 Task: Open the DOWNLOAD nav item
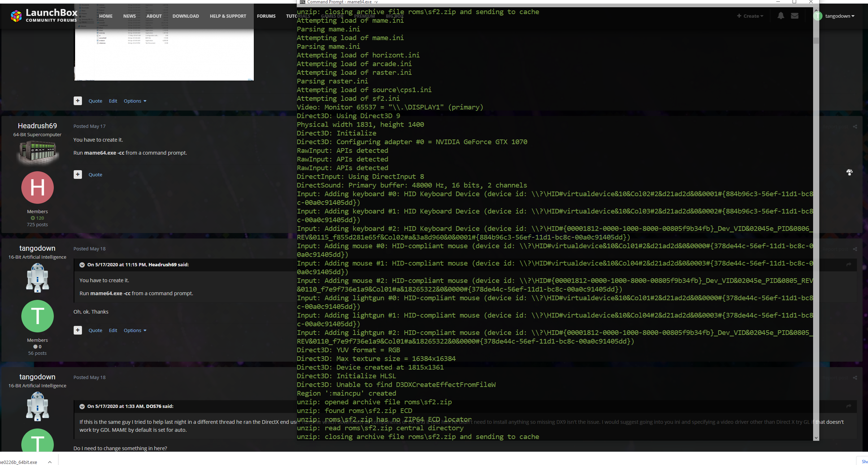coord(186,16)
